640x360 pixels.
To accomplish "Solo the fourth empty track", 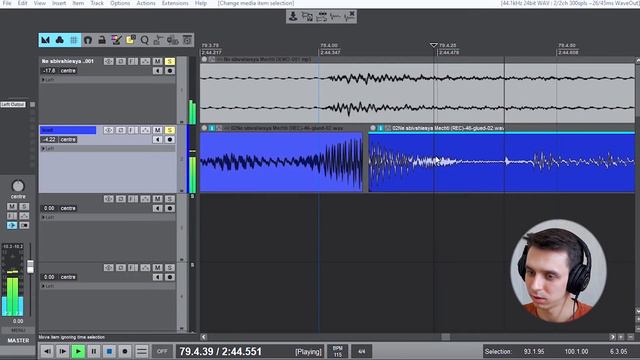I will tap(170, 268).
